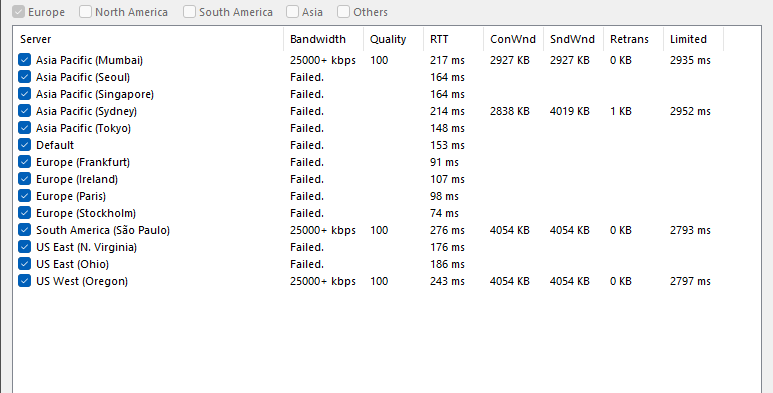Uncheck the South America (São Paulo) server
773x393 pixels.
click(x=25, y=230)
